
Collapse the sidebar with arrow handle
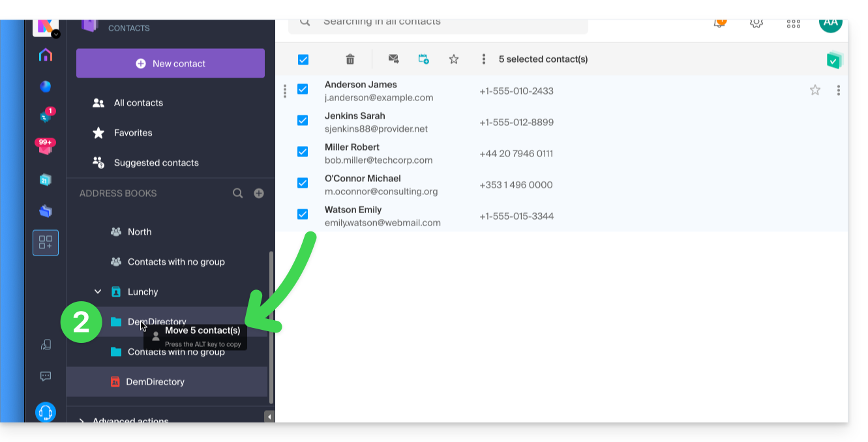click(x=269, y=417)
